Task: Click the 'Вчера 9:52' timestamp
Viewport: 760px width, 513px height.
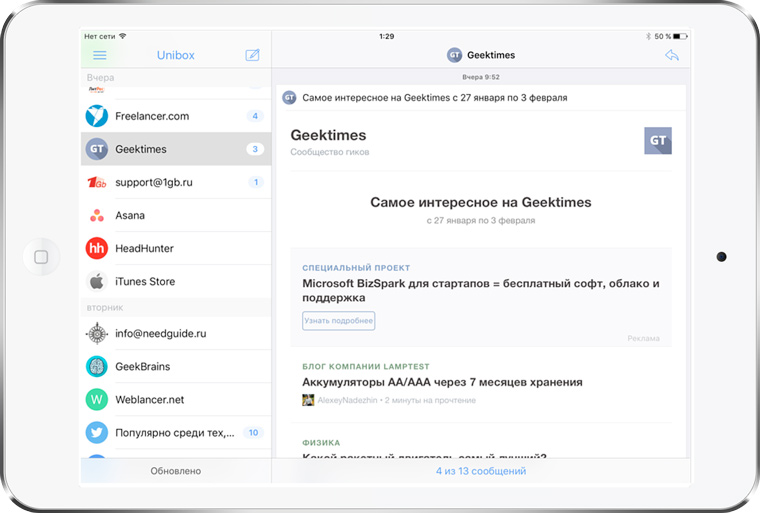Action: coord(480,77)
